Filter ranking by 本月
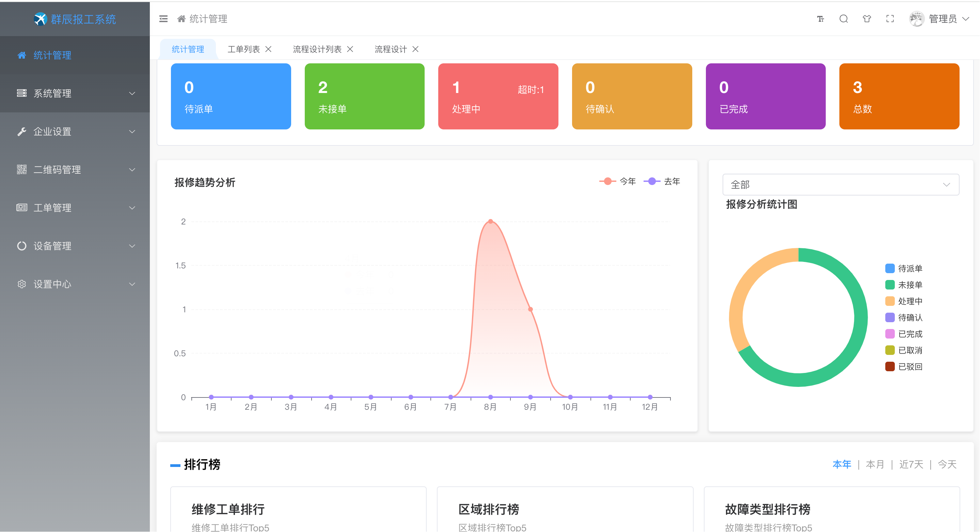This screenshot has height=532, width=980. (875, 464)
